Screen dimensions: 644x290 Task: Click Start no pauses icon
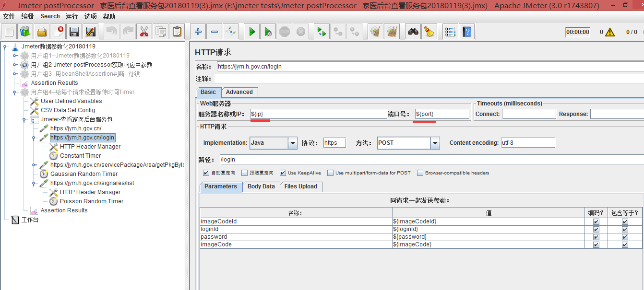click(x=268, y=32)
